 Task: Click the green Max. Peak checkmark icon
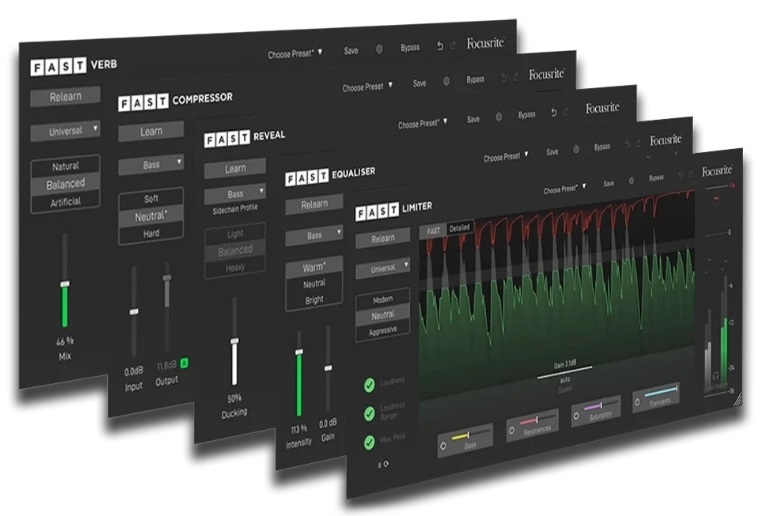point(371,441)
